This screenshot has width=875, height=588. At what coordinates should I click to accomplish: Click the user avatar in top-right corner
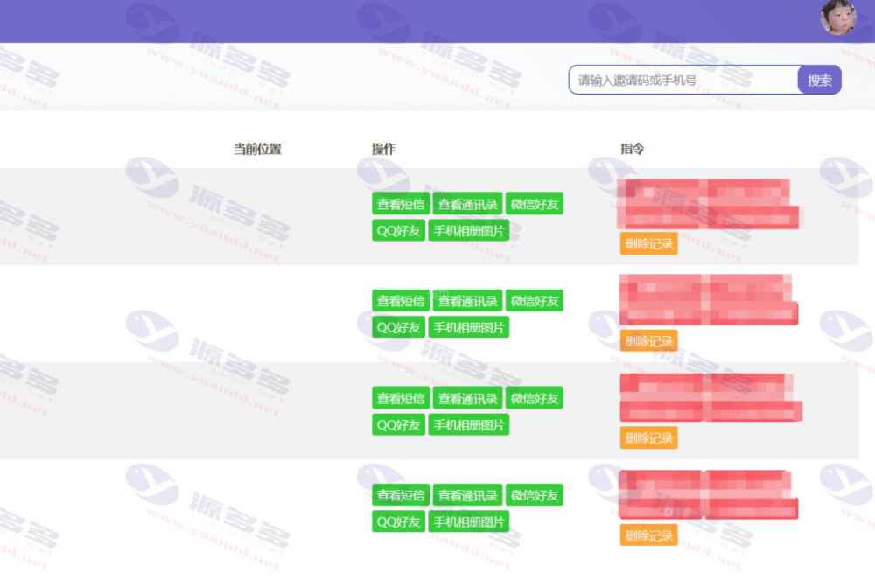pos(837,17)
